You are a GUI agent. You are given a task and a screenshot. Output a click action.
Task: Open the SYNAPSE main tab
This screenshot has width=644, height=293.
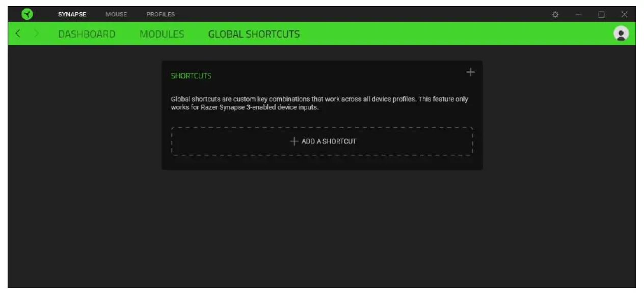(x=73, y=14)
